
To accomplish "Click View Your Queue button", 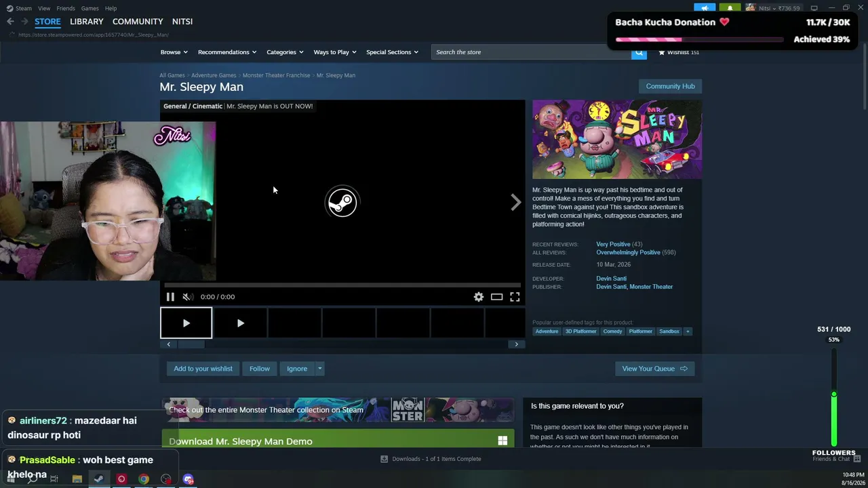I will 655,369.
